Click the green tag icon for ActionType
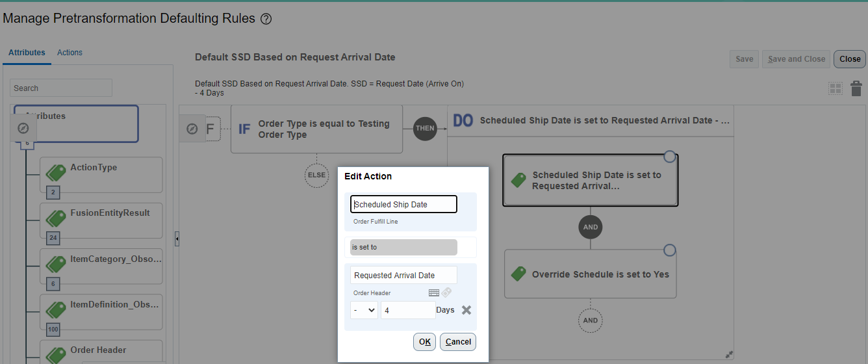The width and height of the screenshot is (868, 364). (x=56, y=172)
